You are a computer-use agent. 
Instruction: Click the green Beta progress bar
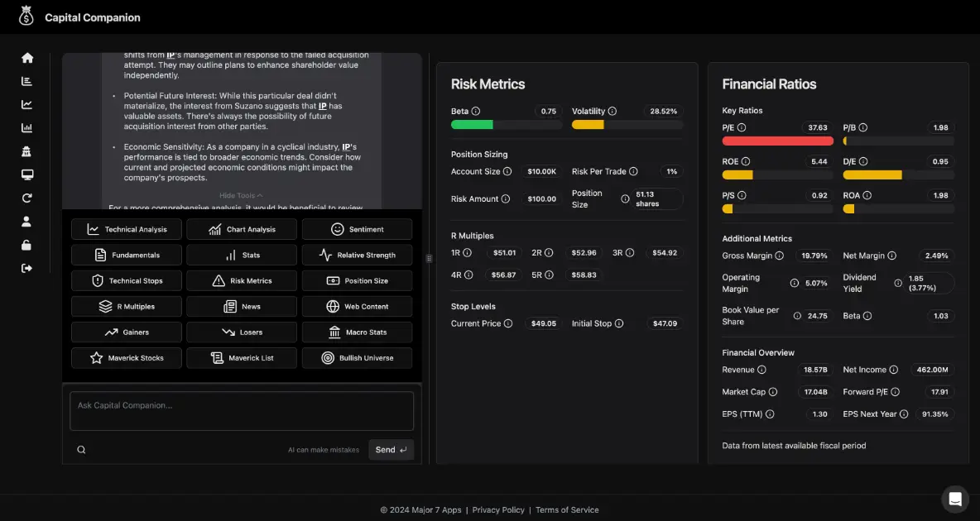tap(472, 125)
